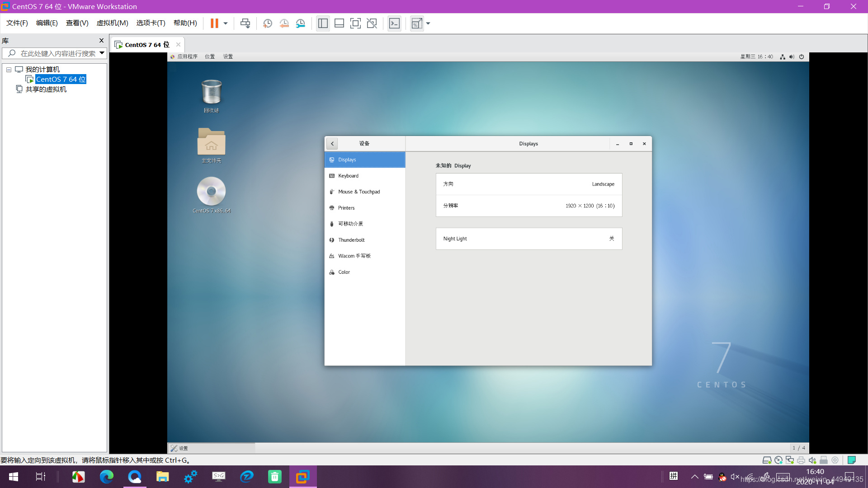
Task: Open the 虚拟机(M) menu
Action: [x=112, y=23]
